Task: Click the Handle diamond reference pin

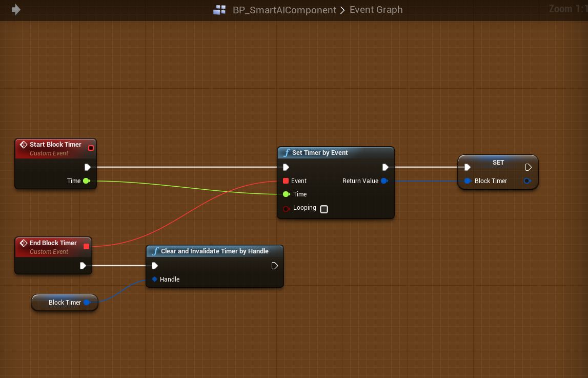Action: click(154, 280)
